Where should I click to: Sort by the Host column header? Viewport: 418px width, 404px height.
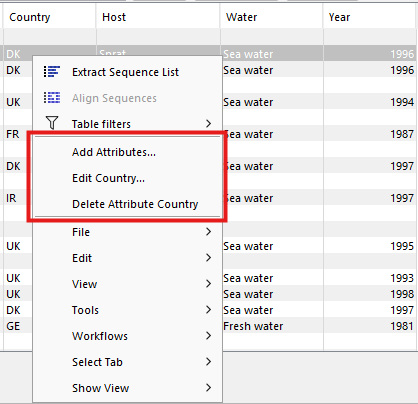(158, 17)
